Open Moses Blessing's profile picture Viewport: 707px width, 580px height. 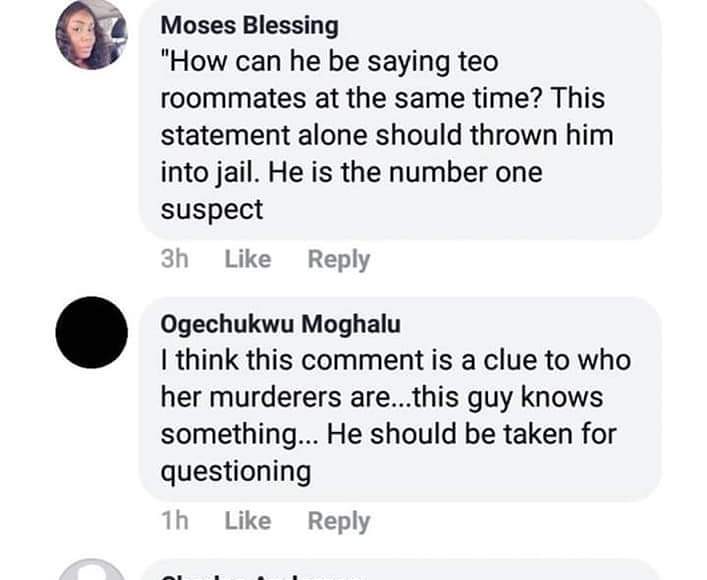point(91,36)
